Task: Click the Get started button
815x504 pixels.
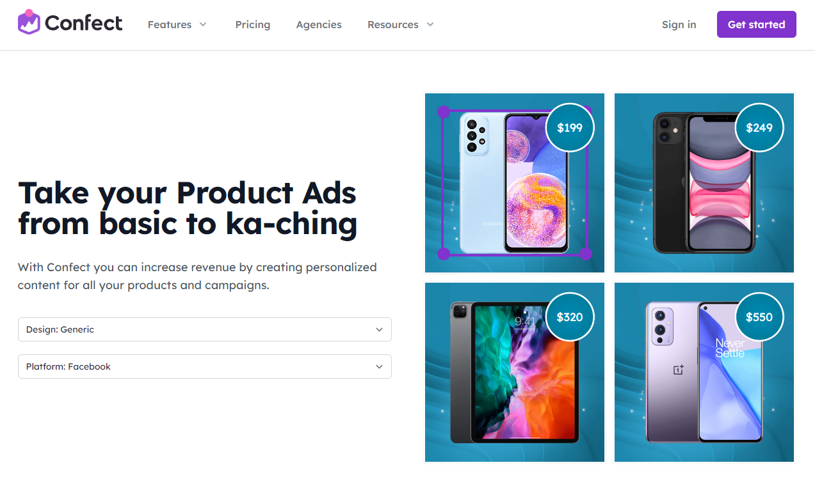Action: (757, 24)
